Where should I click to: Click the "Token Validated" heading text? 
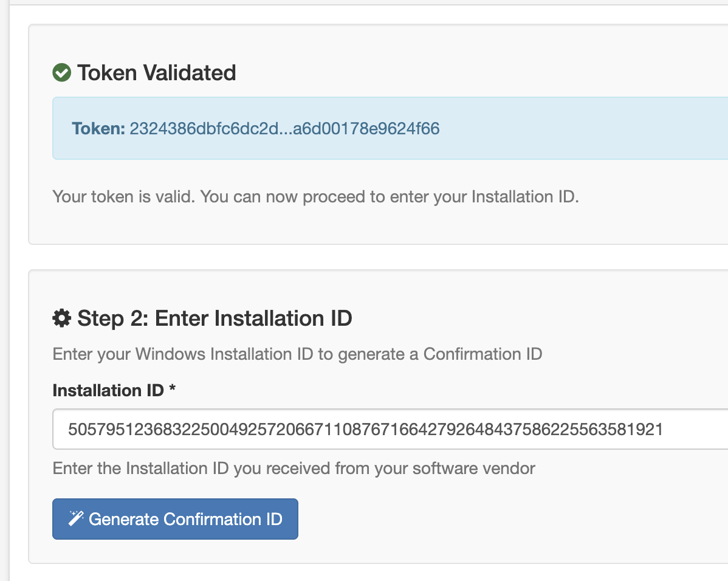click(156, 73)
